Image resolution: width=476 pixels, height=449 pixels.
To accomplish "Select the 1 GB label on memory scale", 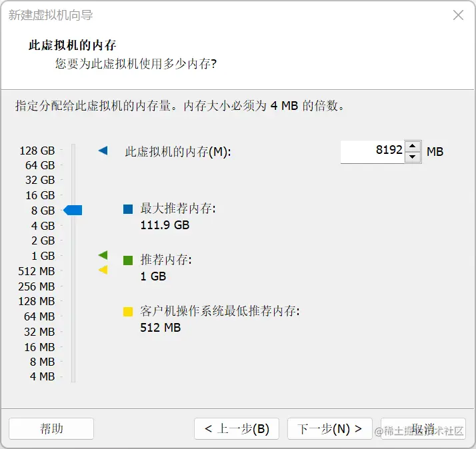I will (x=43, y=256).
